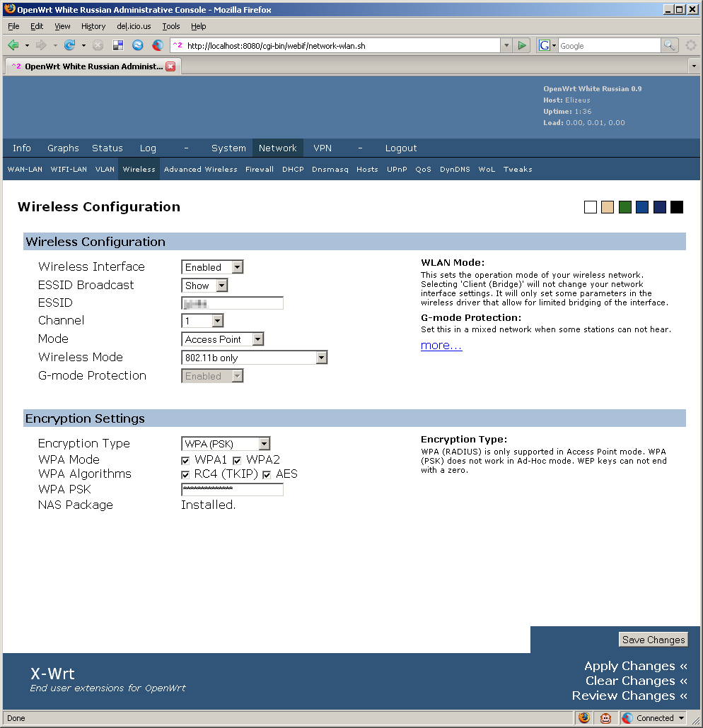
Task: Open the Firewall subtab
Action: (260, 170)
